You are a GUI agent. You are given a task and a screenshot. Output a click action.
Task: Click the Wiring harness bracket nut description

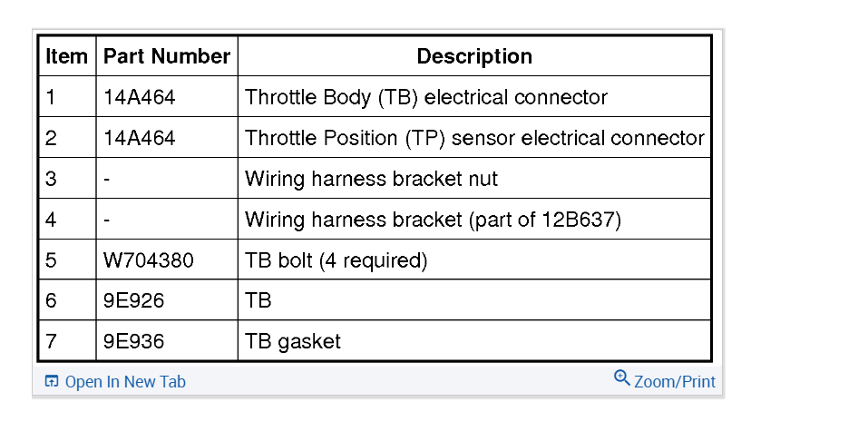click(371, 179)
